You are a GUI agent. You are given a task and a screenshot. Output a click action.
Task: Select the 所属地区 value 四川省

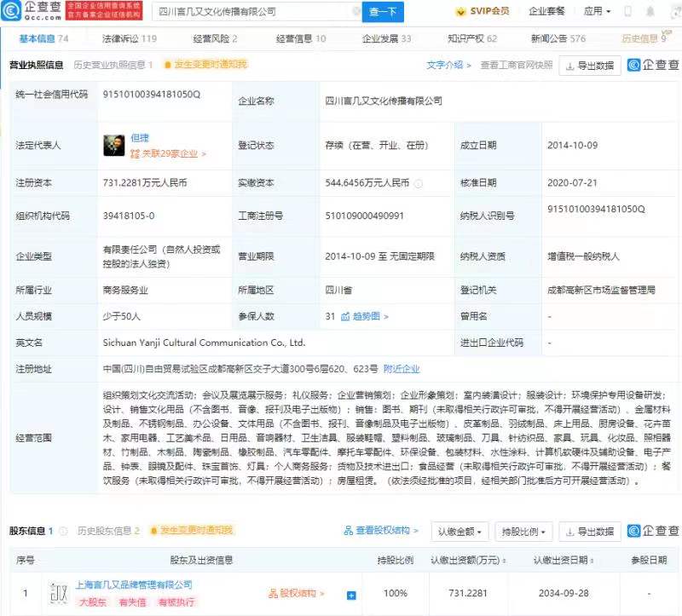(338, 290)
